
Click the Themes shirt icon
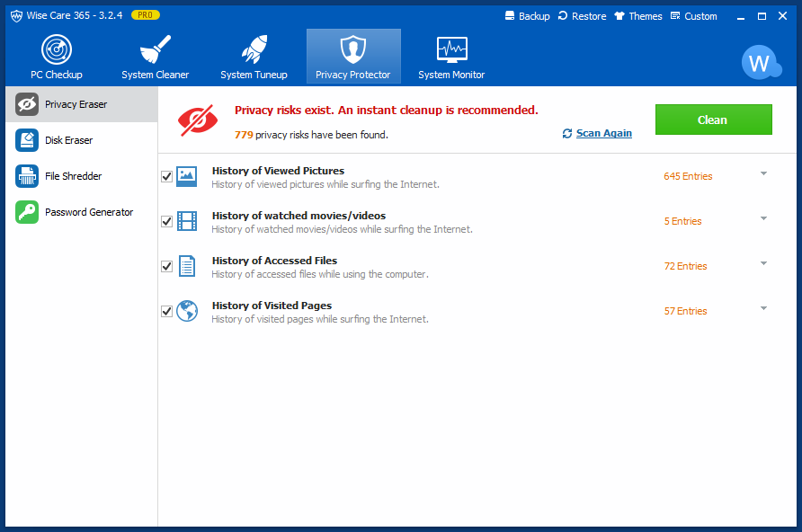pos(619,16)
